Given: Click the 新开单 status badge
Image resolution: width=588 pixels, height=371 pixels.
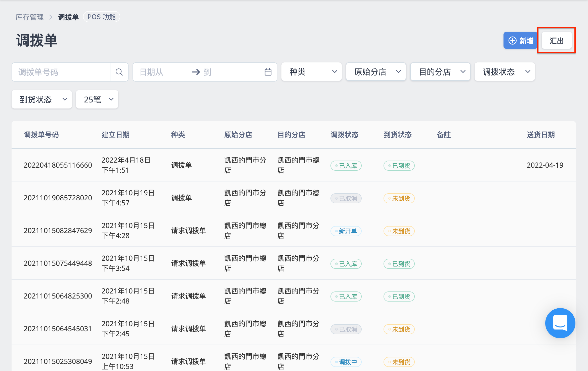Looking at the screenshot, I should pyautogui.click(x=346, y=231).
